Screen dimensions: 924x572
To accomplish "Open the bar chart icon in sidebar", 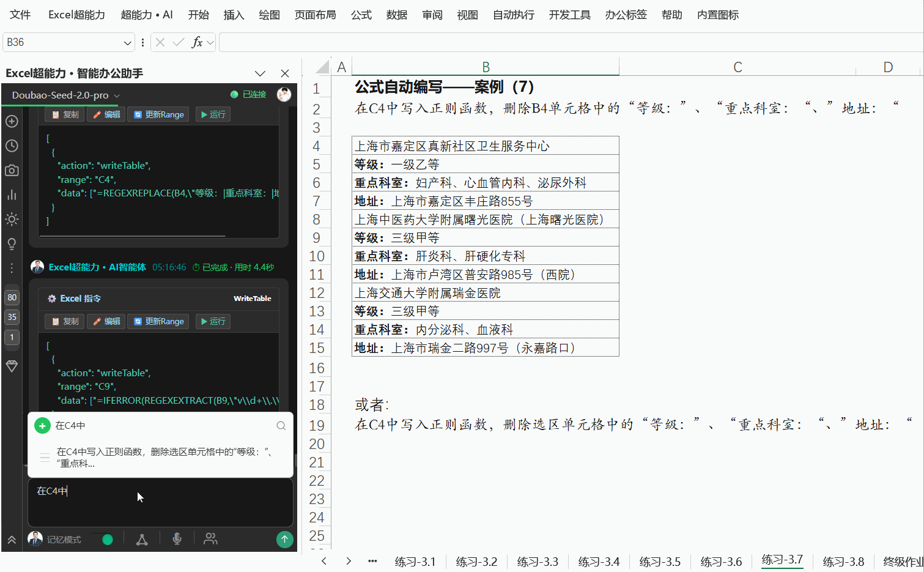I will point(12,195).
